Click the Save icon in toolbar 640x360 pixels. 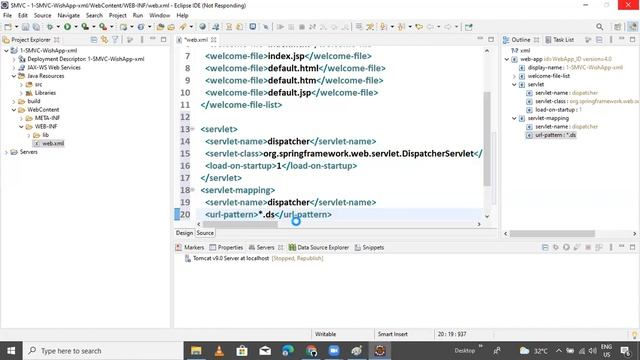pyautogui.click(x=25, y=27)
